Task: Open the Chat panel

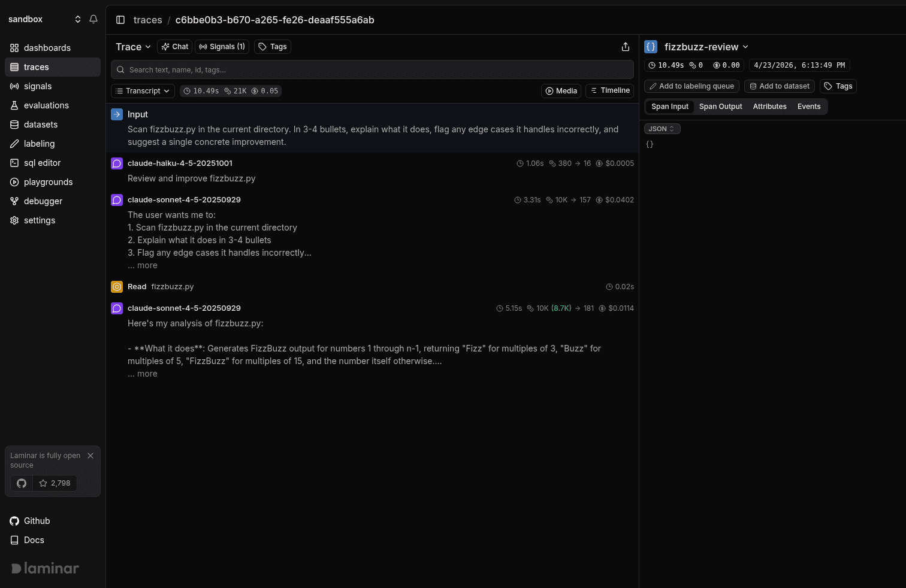Action: pyautogui.click(x=174, y=47)
